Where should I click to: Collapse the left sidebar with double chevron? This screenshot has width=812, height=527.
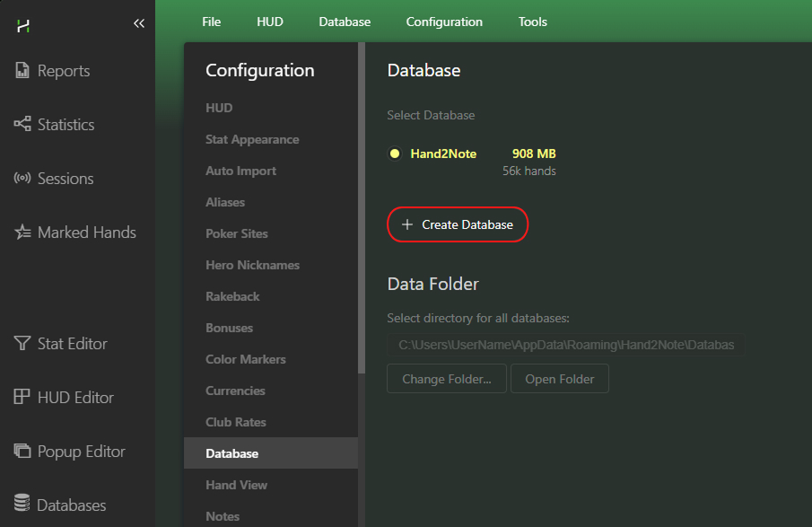[x=139, y=23]
